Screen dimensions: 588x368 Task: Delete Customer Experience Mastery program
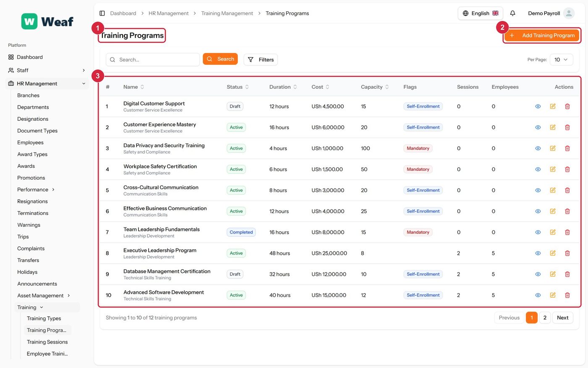tap(567, 127)
